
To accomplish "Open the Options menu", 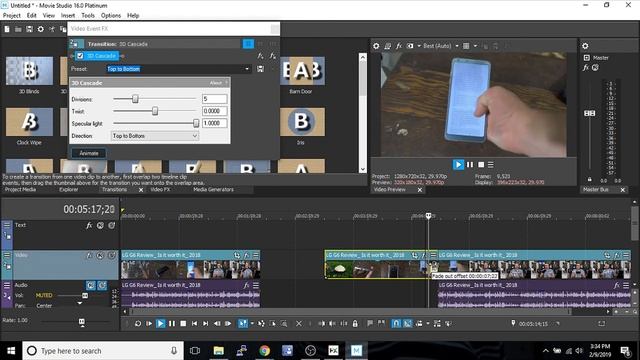I will pyautogui.click(x=111, y=16).
